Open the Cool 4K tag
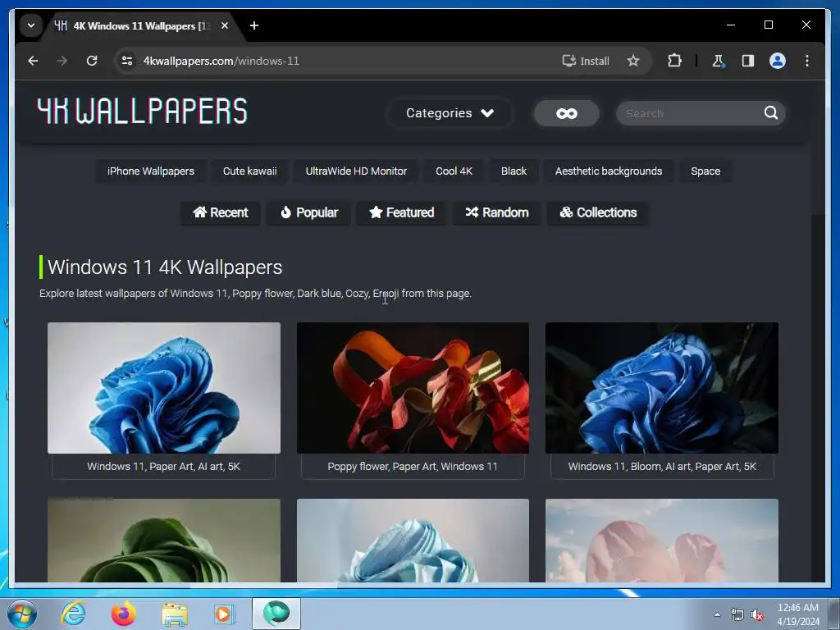Viewport: 840px width, 630px height. [454, 171]
